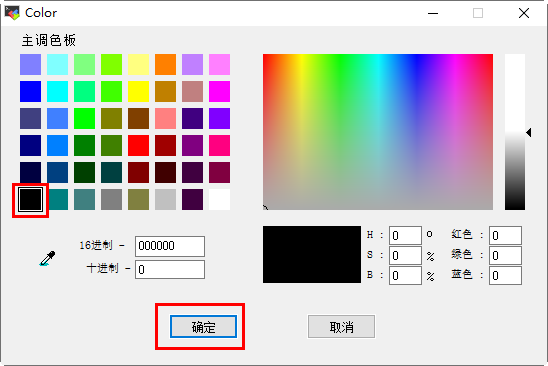The width and height of the screenshot is (548, 366).
Task: Focus the S saturation input field
Action: coord(405,256)
